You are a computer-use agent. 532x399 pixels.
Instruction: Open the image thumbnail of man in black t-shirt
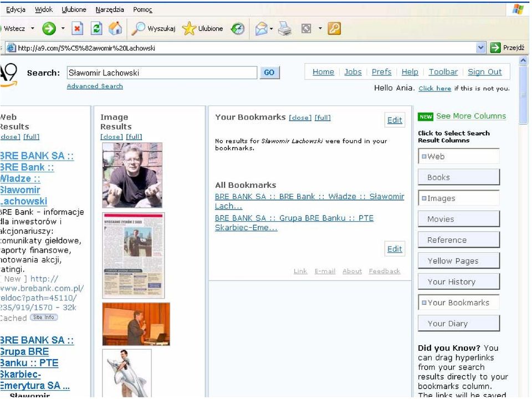[x=132, y=175]
